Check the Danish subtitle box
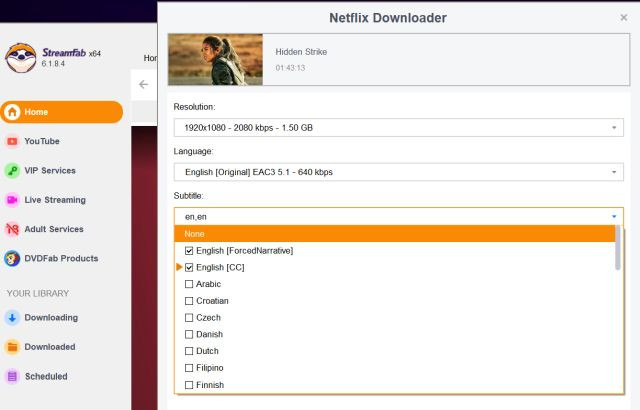The height and width of the screenshot is (410, 640). [x=189, y=334]
